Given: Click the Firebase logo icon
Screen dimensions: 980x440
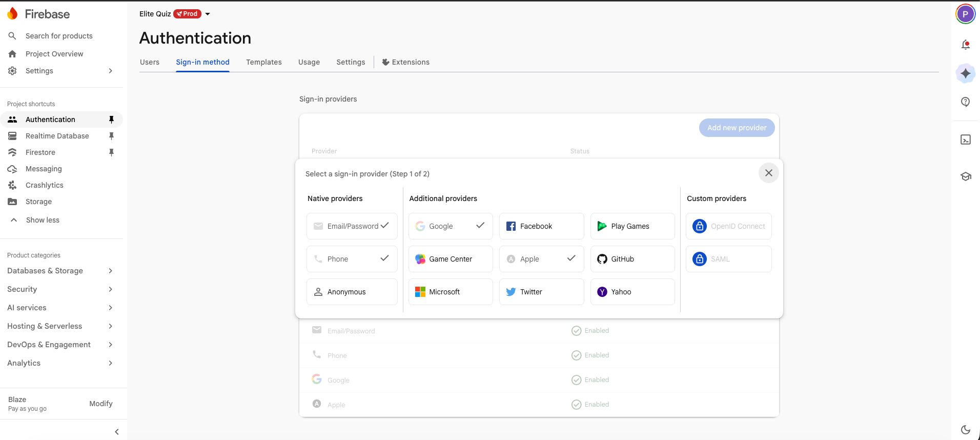Looking at the screenshot, I should pyautogui.click(x=13, y=14).
